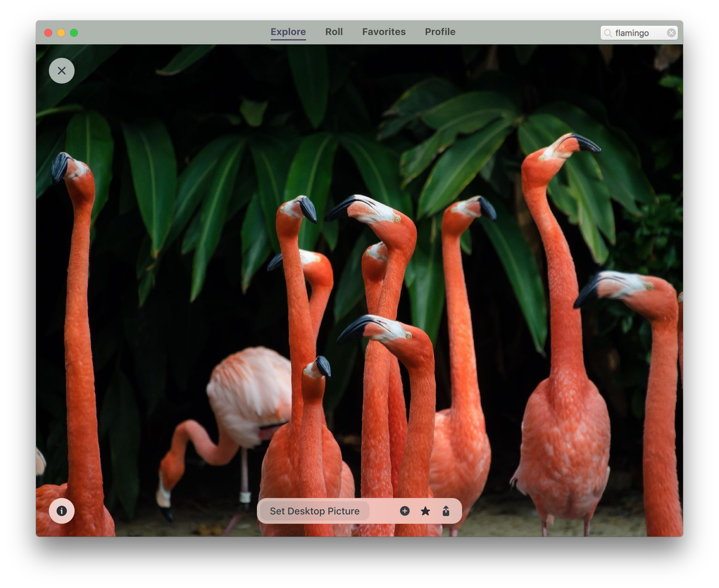Close the window with red button
The image size is (719, 588).
[48, 33]
